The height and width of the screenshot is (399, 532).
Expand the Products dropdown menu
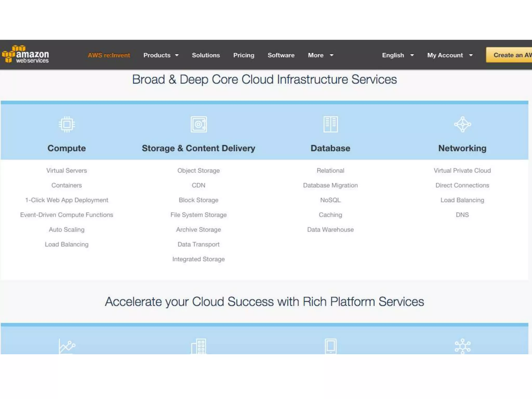[161, 55]
